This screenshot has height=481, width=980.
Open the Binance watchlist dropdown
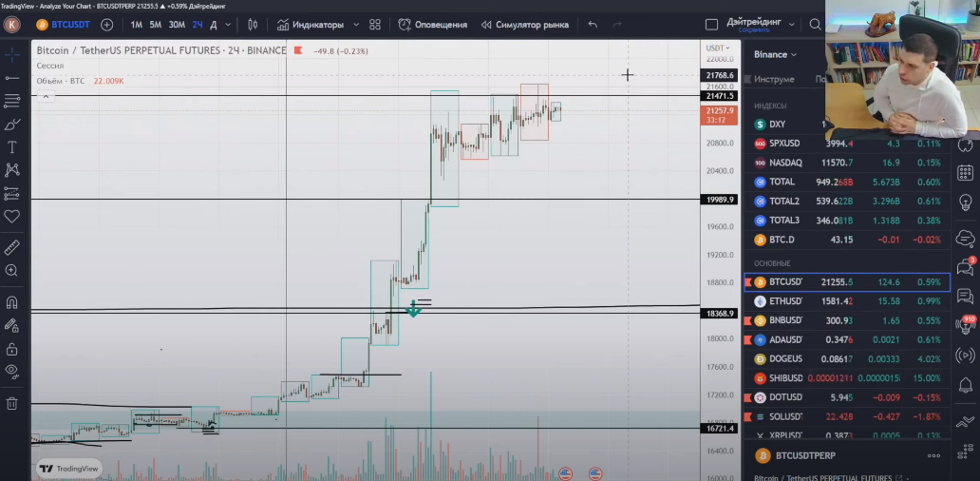775,54
